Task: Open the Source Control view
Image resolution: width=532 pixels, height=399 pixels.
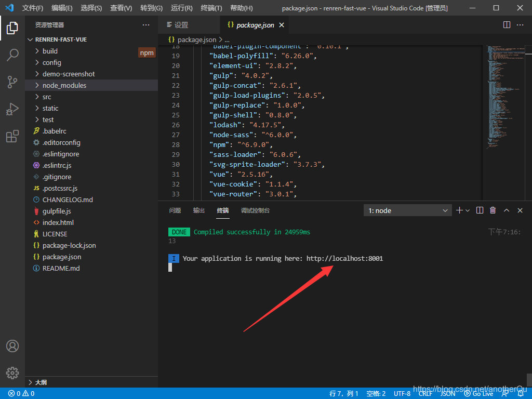Action: (x=12, y=82)
